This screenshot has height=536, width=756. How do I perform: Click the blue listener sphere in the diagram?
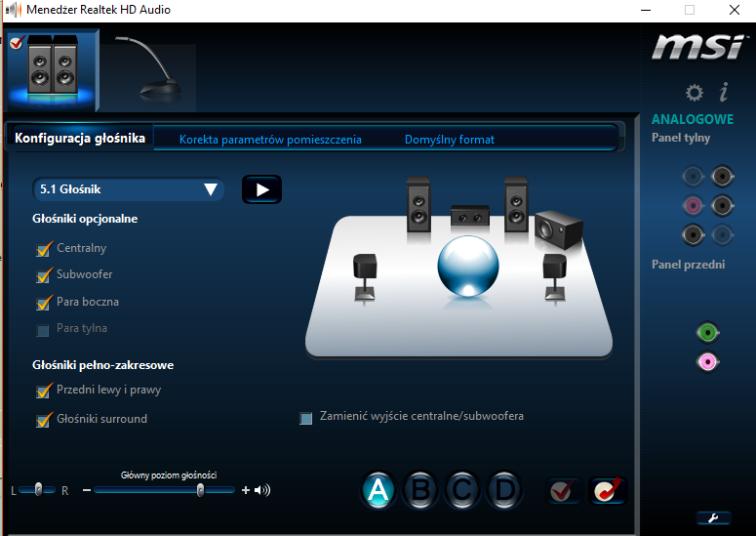pyautogui.click(x=467, y=266)
